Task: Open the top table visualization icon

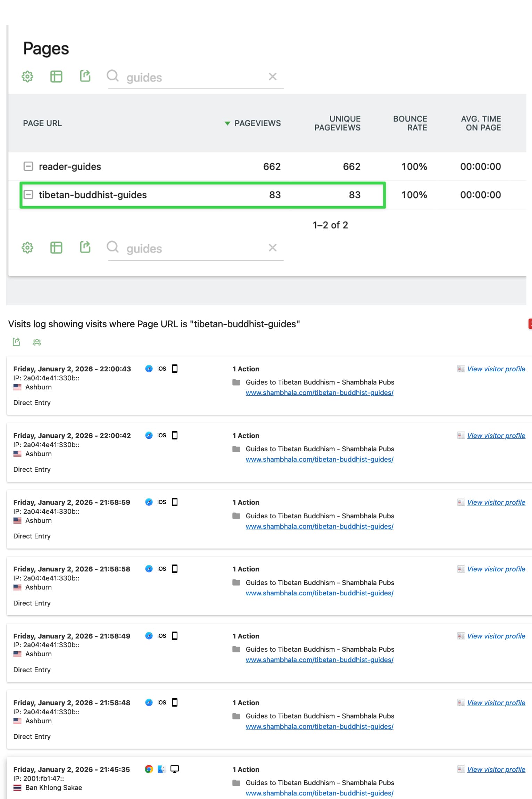Action: (56, 76)
